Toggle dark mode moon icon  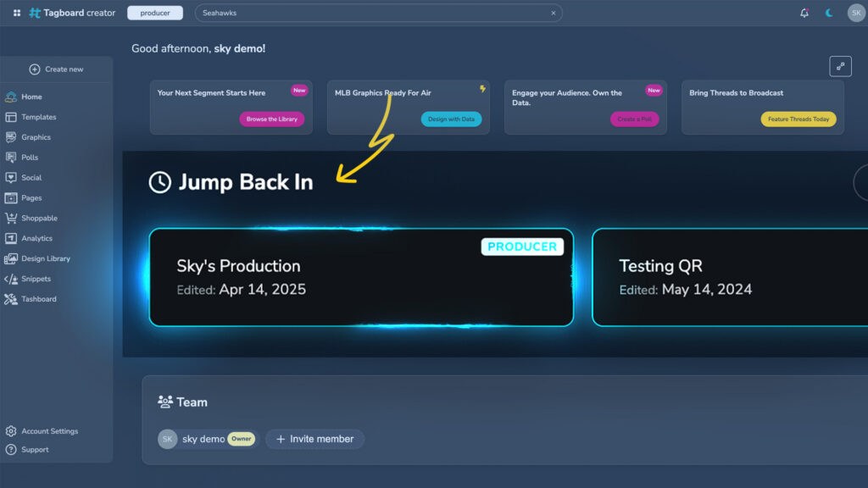(829, 13)
